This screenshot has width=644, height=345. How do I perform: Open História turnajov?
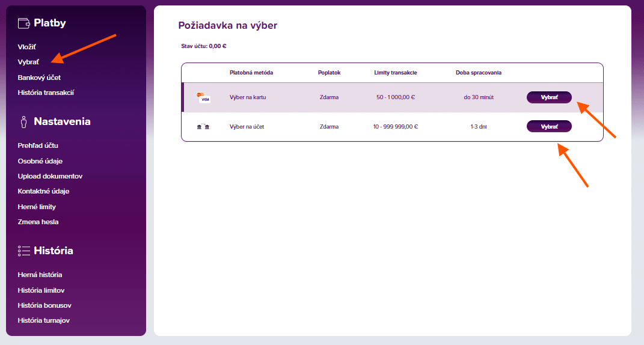[x=43, y=320]
